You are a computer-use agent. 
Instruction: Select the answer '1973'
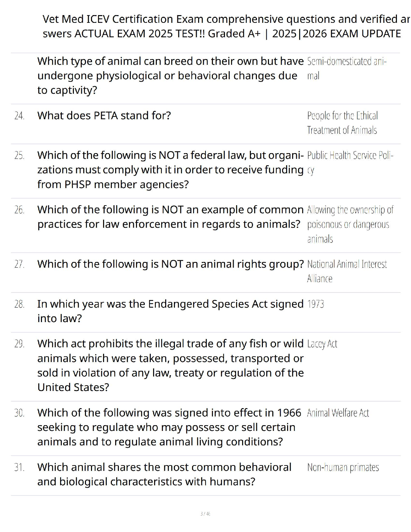(x=316, y=304)
